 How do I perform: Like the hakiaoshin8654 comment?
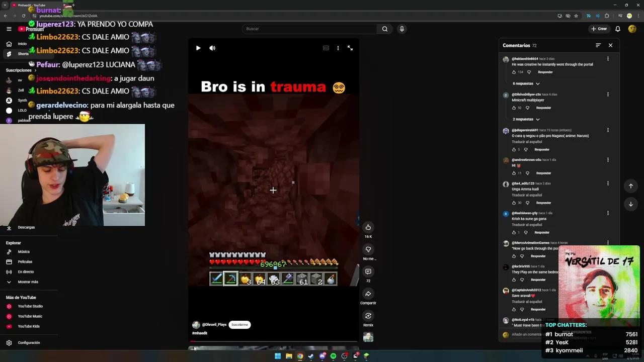(514, 72)
